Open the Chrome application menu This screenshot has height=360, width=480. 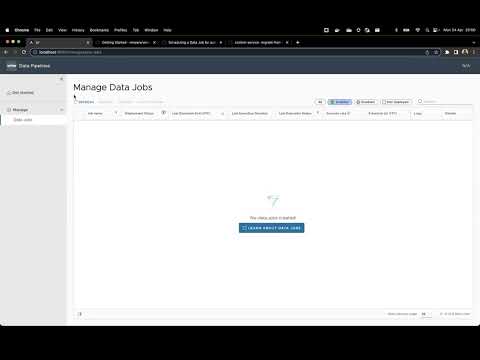pos(22,30)
